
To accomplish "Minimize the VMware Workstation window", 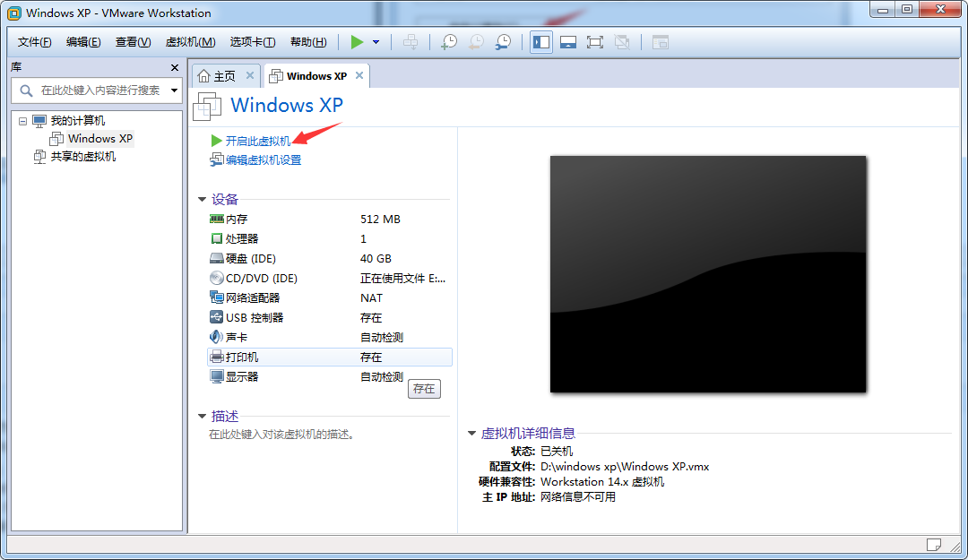I will pos(883,9).
